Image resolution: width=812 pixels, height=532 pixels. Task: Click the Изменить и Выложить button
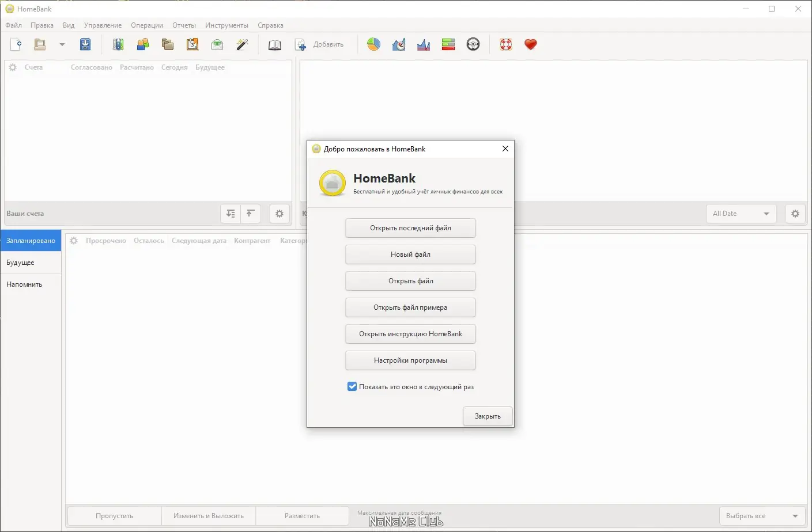coord(209,516)
